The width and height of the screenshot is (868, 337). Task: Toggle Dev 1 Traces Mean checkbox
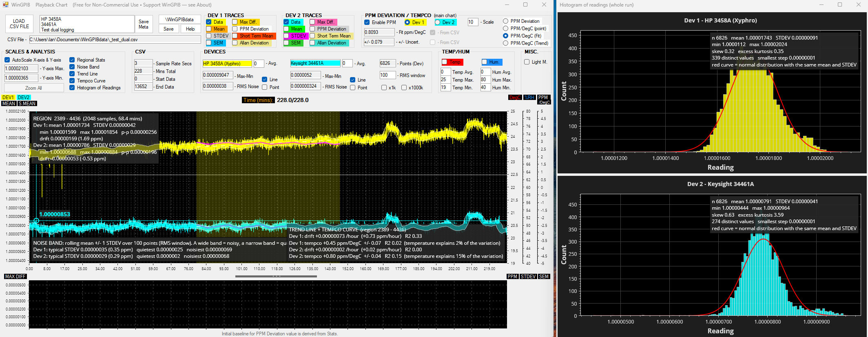coord(209,29)
